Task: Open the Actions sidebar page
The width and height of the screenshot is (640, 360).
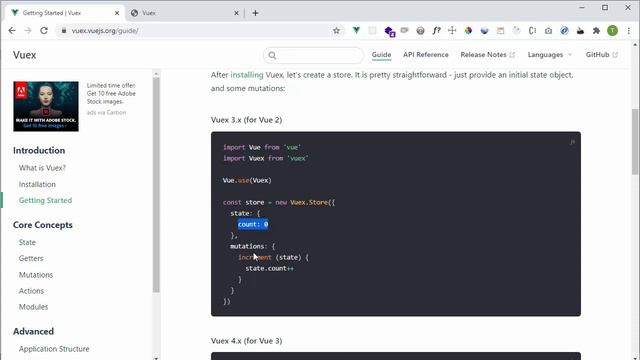Action: click(31, 291)
